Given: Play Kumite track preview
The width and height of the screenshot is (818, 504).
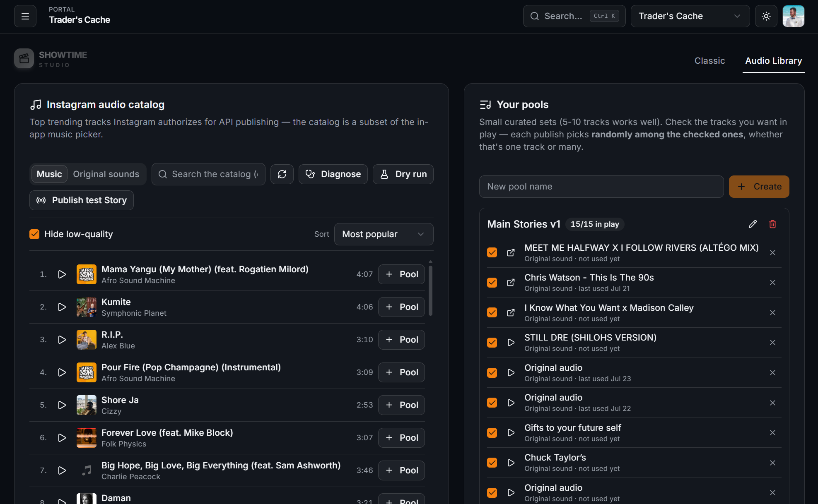Looking at the screenshot, I should 62,307.
